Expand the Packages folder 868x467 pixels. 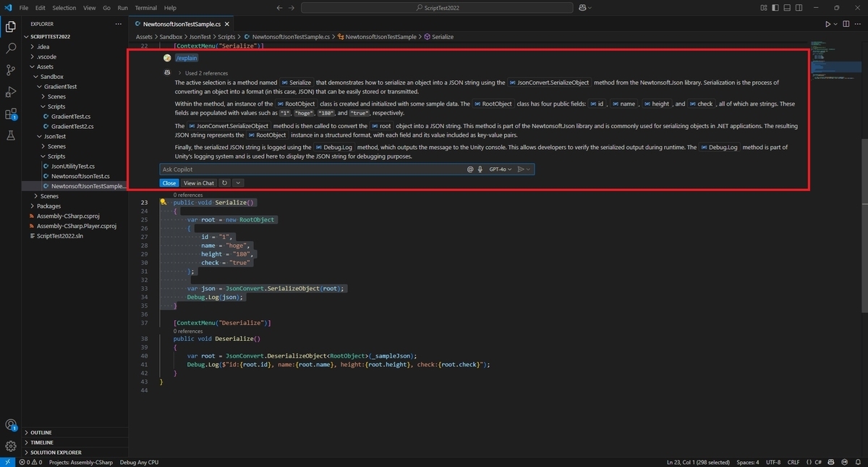(x=75, y=206)
